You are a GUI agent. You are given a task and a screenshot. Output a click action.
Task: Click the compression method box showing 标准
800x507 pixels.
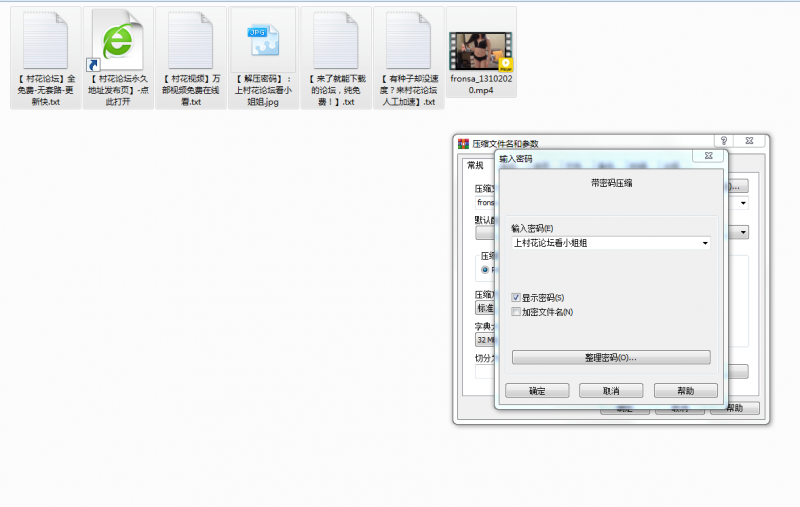click(485, 308)
